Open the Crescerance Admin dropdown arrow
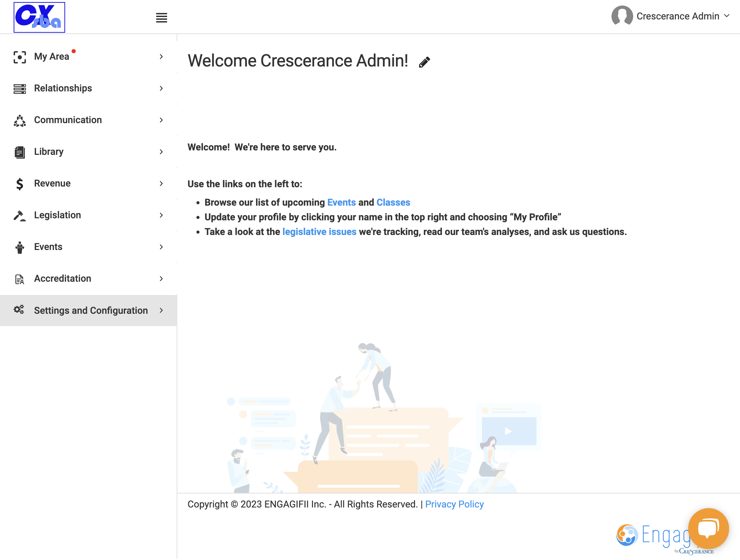 pyautogui.click(x=727, y=16)
